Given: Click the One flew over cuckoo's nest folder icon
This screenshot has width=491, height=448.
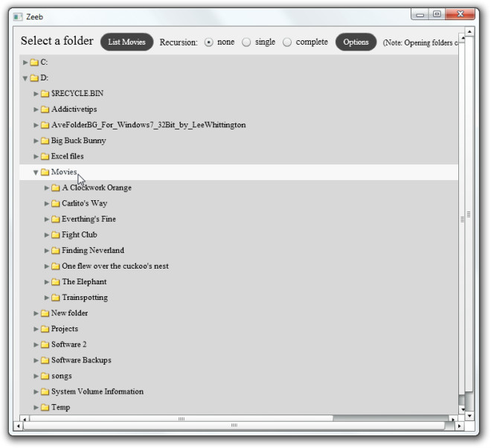Looking at the screenshot, I should [56, 266].
